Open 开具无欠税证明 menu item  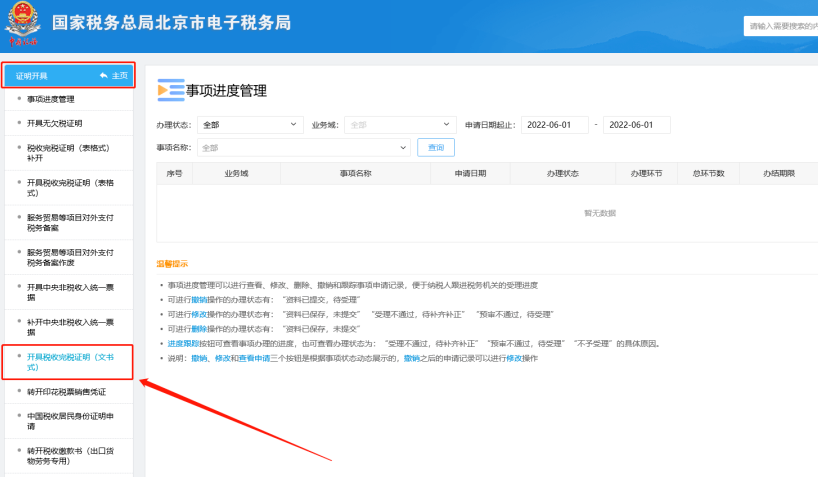point(55,122)
